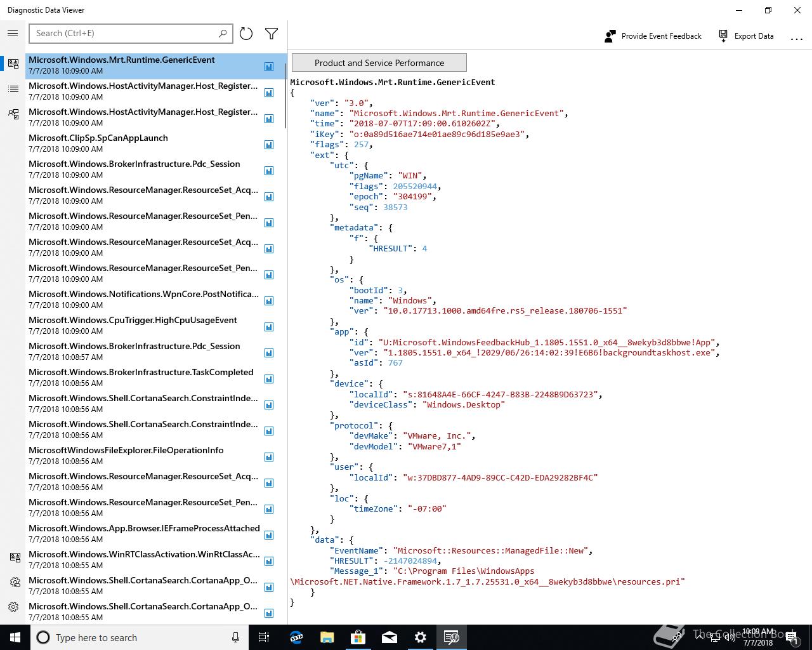Open the Mail app from taskbar
The width and height of the screenshot is (812, 650).
point(390,637)
